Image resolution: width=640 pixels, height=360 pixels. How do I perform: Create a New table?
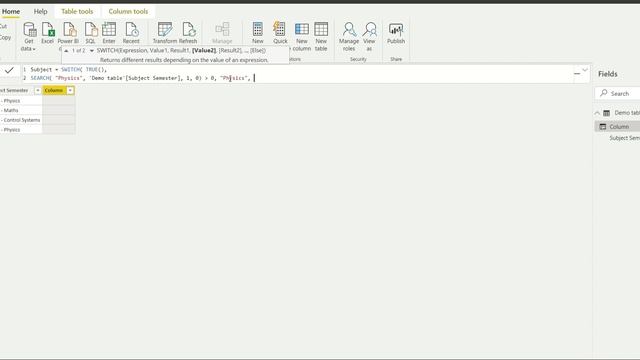click(x=321, y=37)
